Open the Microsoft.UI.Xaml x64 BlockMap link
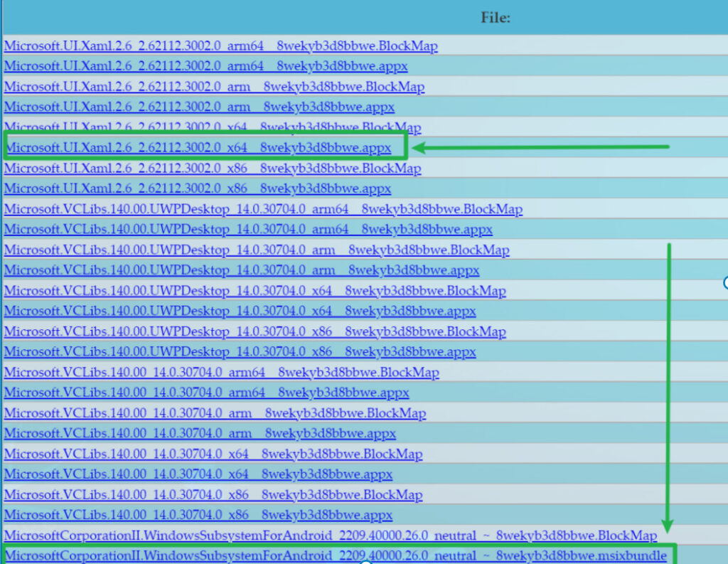This screenshot has width=728, height=564. click(213, 127)
